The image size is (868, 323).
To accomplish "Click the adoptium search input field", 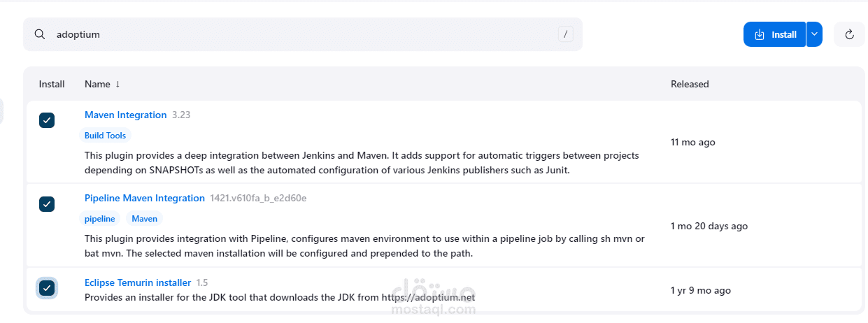I will pyautogui.click(x=303, y=34).
